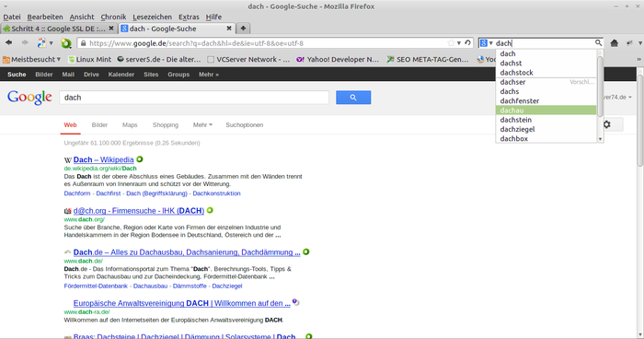Close the dach - Google-Suche tab
This screenshot has width=644, height=339.
(229, 29)
